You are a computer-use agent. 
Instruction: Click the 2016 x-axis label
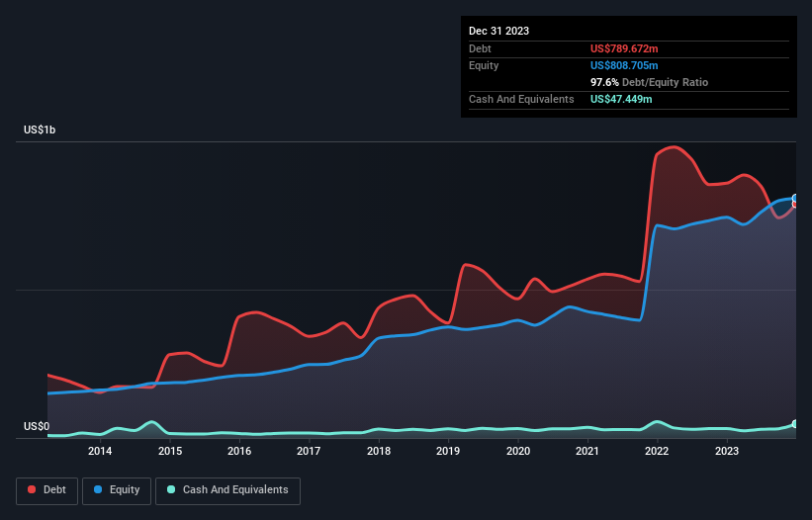(x=239, y=451)
